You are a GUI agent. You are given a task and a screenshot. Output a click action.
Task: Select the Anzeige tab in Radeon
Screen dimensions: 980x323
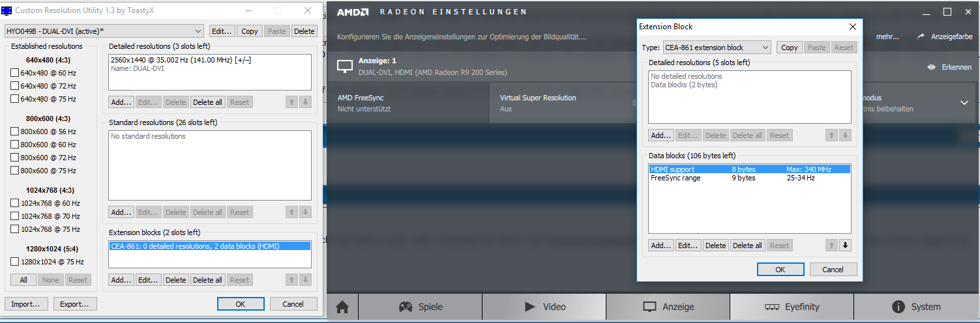(668, 307)
